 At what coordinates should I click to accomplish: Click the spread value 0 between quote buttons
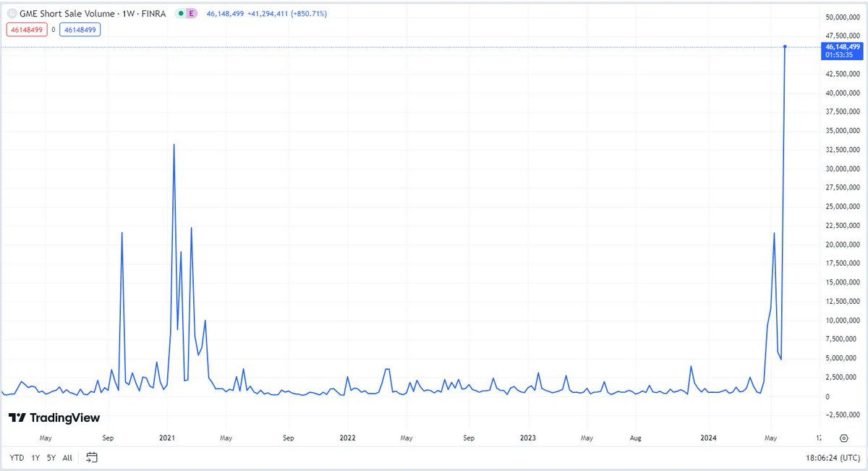coord(54,30)
